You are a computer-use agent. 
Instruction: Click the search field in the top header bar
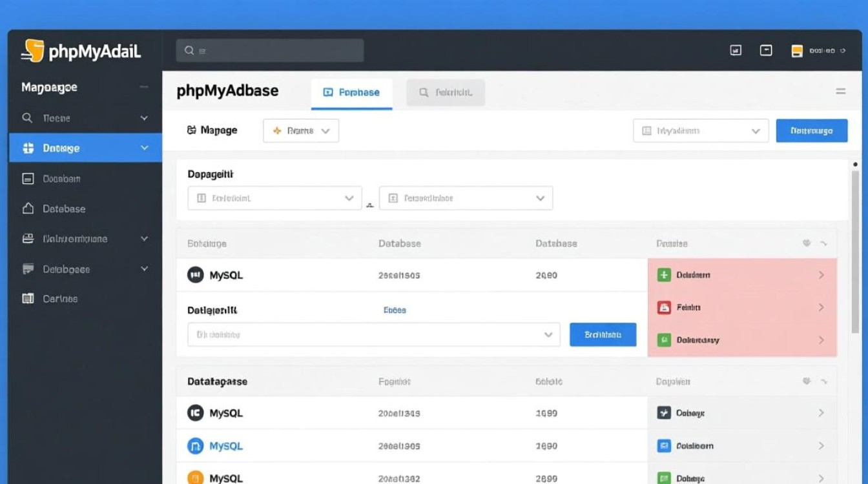[270, 50]
